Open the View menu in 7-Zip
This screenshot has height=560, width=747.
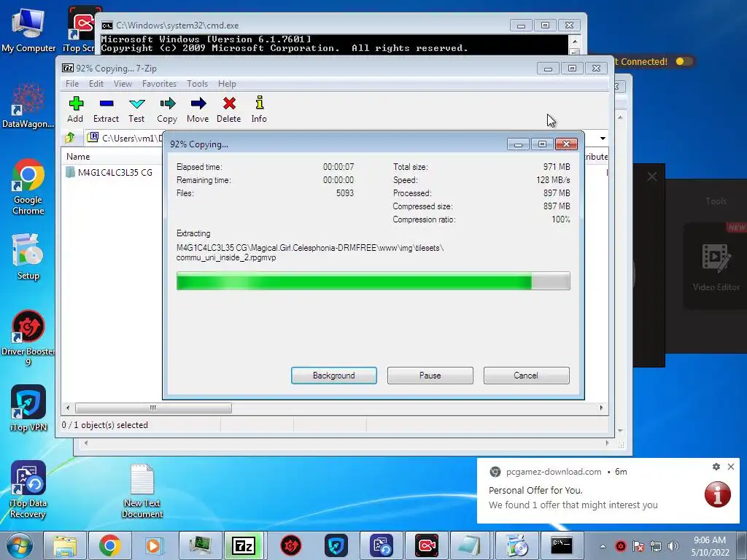tap(123, 84)
